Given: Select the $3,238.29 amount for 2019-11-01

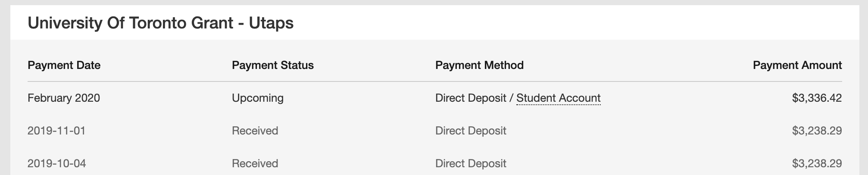Looking at the screenshot, I should [817, 131].
